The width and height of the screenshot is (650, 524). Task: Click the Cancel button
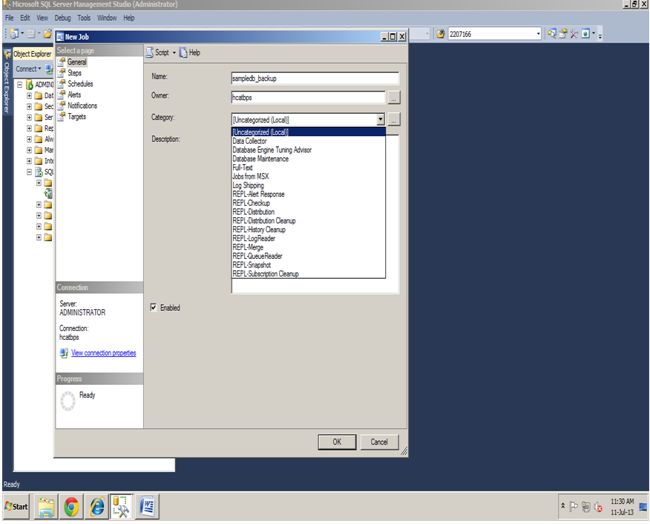coord(379,442)
